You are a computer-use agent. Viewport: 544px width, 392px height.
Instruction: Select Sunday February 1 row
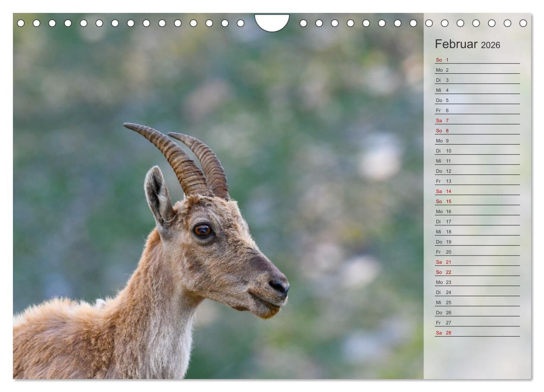[477, 60]
